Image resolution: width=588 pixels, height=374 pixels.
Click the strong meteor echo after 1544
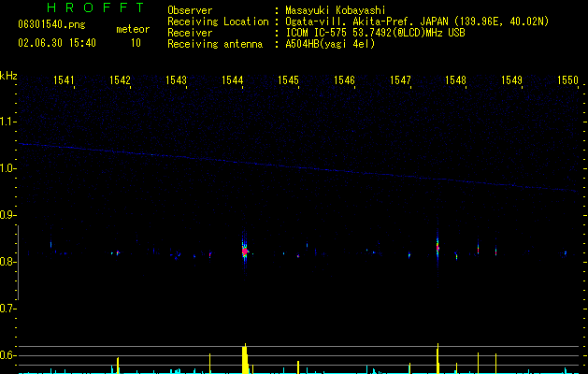coord(245,251)
